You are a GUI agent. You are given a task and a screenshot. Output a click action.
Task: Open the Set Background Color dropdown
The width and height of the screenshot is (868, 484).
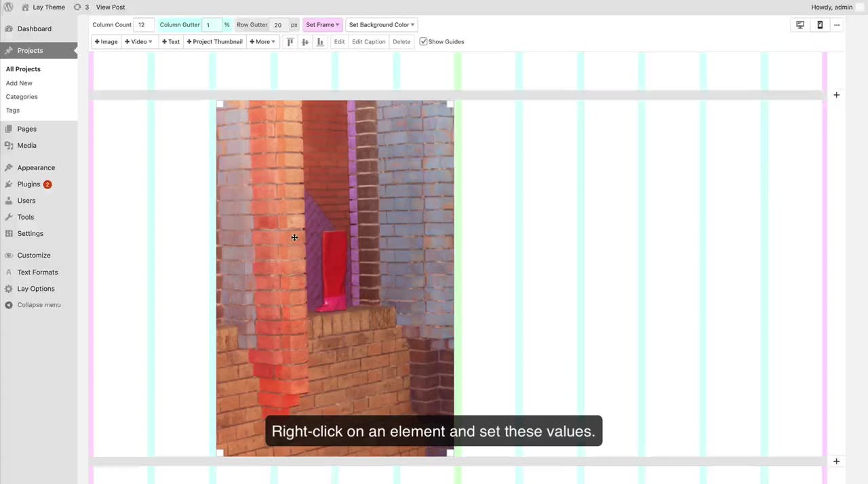click(x=382, y=24)
